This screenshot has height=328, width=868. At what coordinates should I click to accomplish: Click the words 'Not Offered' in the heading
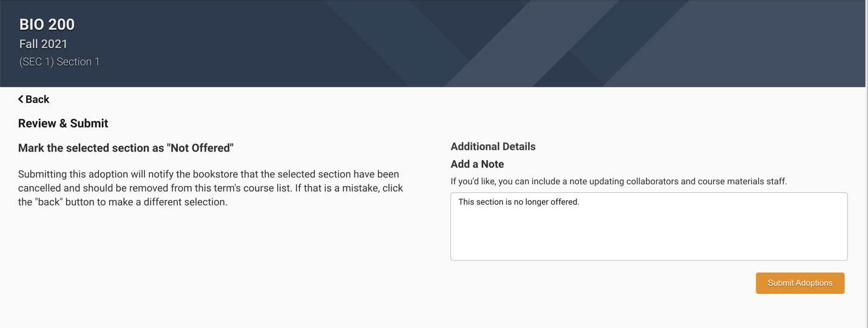point(200,148)
